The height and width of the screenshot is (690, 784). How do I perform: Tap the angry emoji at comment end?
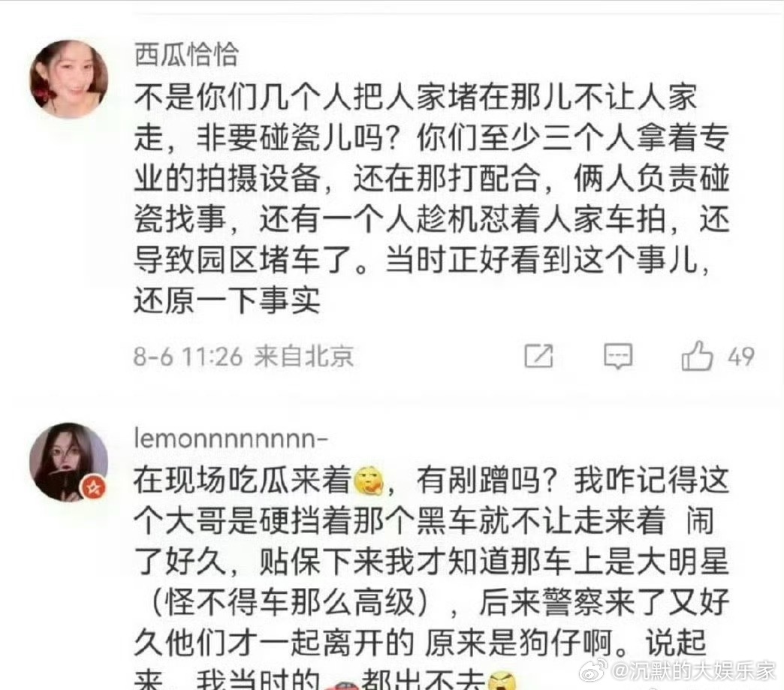(x=502, y=681)
